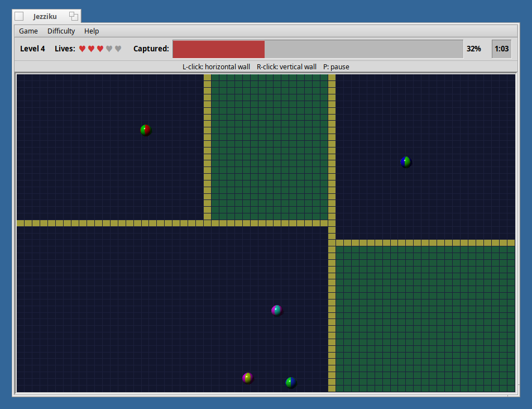Click the 'P: pause' hint text
This screenshot has width=532, height=409.
(336, 66)
